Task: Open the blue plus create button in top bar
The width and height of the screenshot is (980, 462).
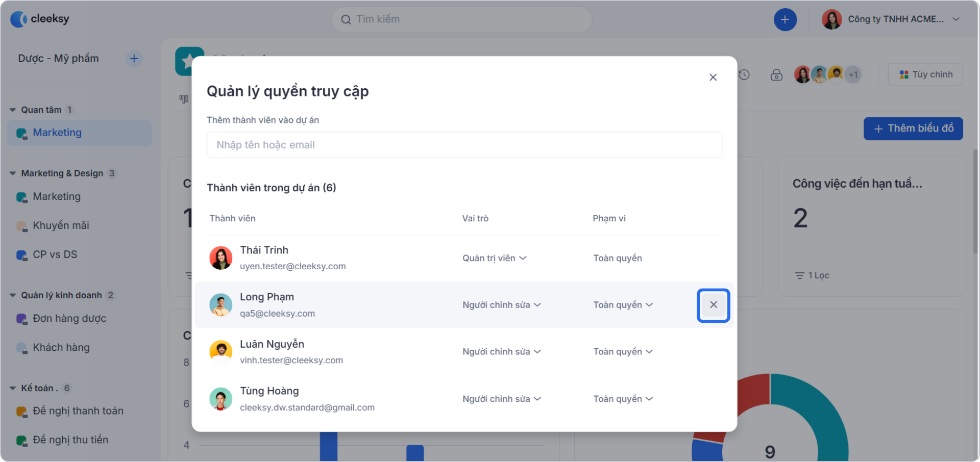Action: [x=785, y=19]
